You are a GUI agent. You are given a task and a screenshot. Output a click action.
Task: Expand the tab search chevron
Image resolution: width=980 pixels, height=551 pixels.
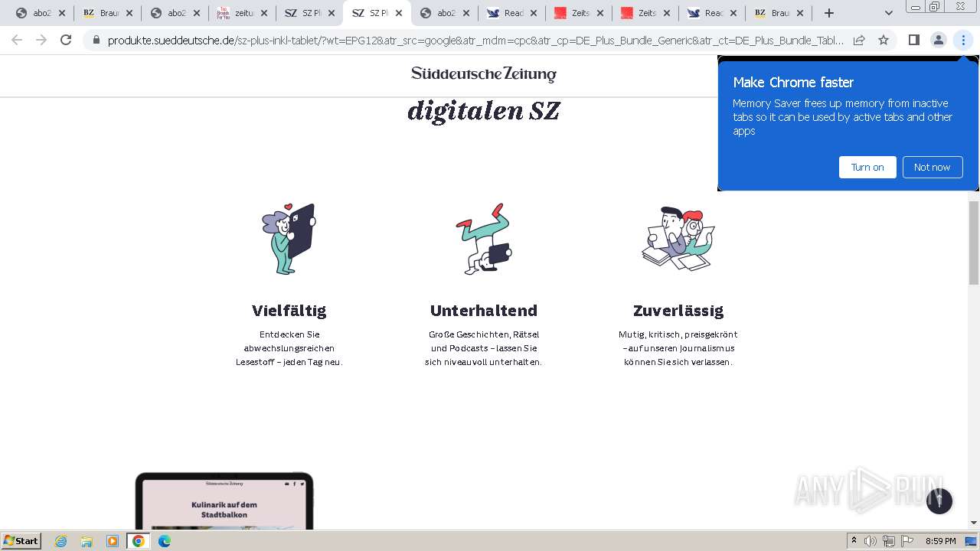click(x=888, y=13)
